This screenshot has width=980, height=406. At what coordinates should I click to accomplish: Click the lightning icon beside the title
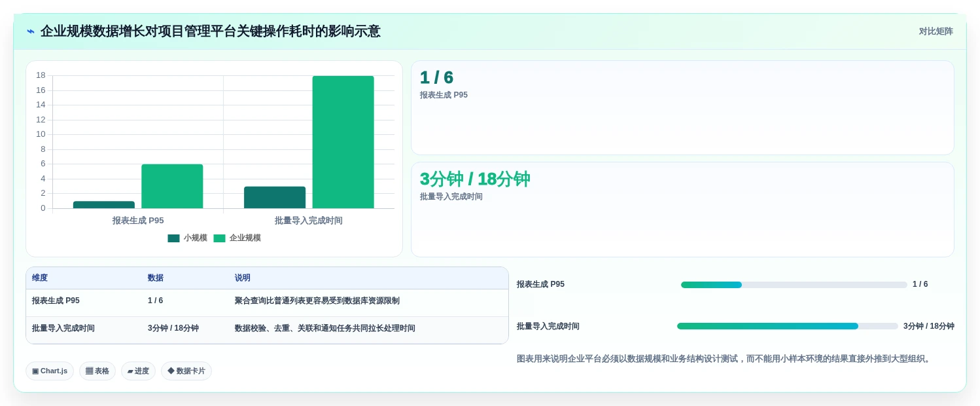(x=31, y=31)
